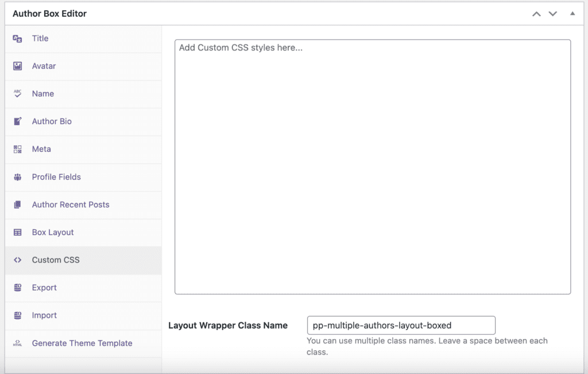
Task: Click the Profile Fields people icon
Action: 18,177
